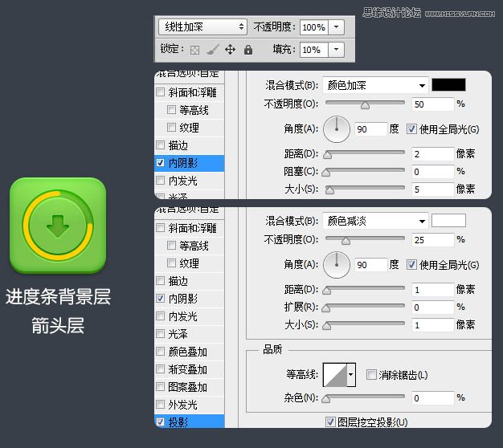Select 斜面和浮雕 in the 颜色加深 dialog list
This screenshot has height=448, width=503.
pyautogui.click(x=192, y=92)
